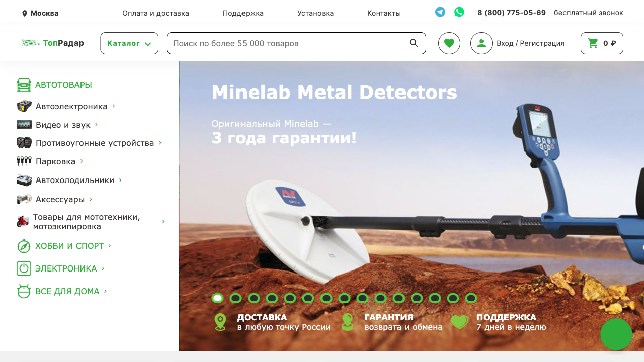Call the 8 (800) 775-05-69 number
This screenshot has width=644, height=362.
[x=512, y=13]
